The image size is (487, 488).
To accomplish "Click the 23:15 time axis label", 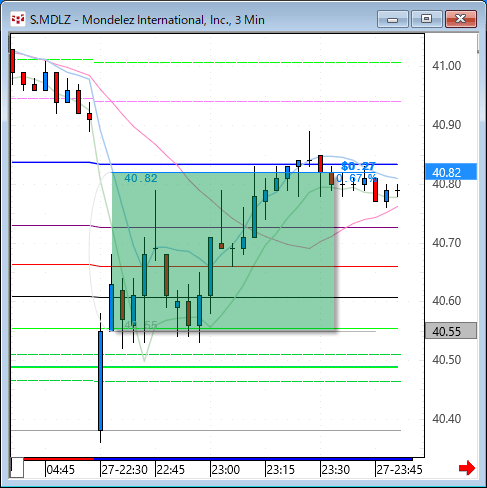I will pyautogui.click(x=281, y=470).
